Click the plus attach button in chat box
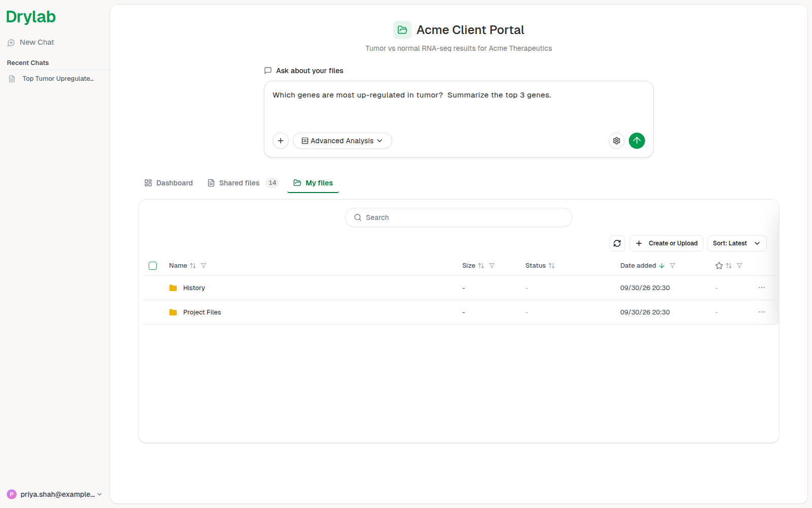Viewport: 812px width, 508px height. [281, 141]
